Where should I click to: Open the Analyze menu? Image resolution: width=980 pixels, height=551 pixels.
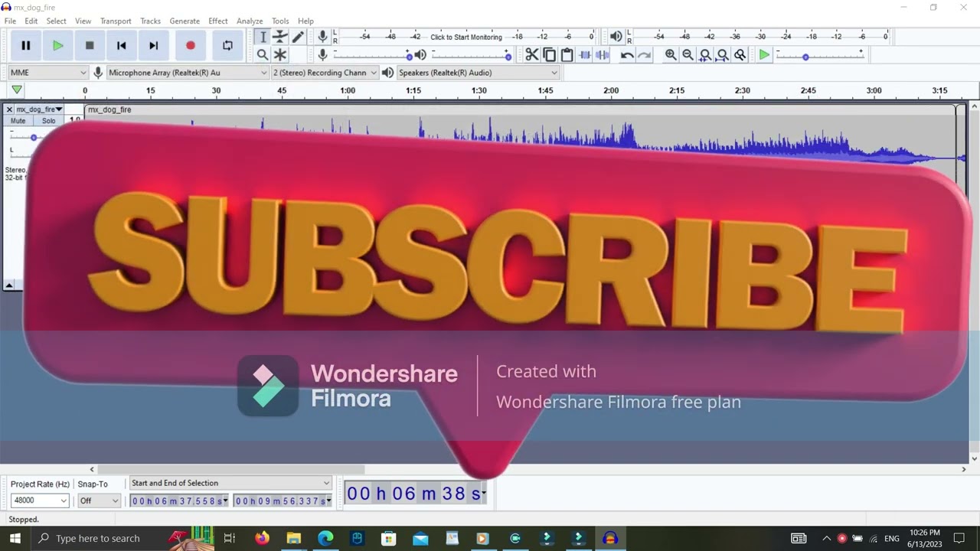[250, 21]
